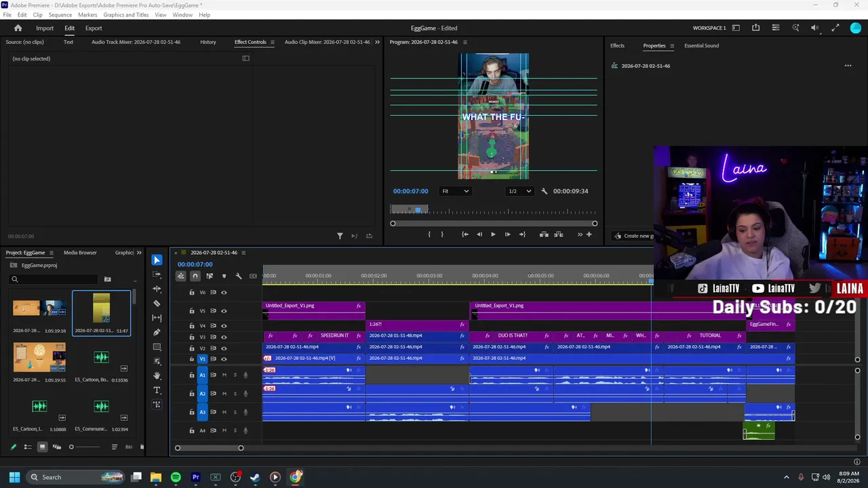Screen dimensions: 868x488
Task: Click the Program Monitor scrub playhead
Action: (x=418, y=210)
